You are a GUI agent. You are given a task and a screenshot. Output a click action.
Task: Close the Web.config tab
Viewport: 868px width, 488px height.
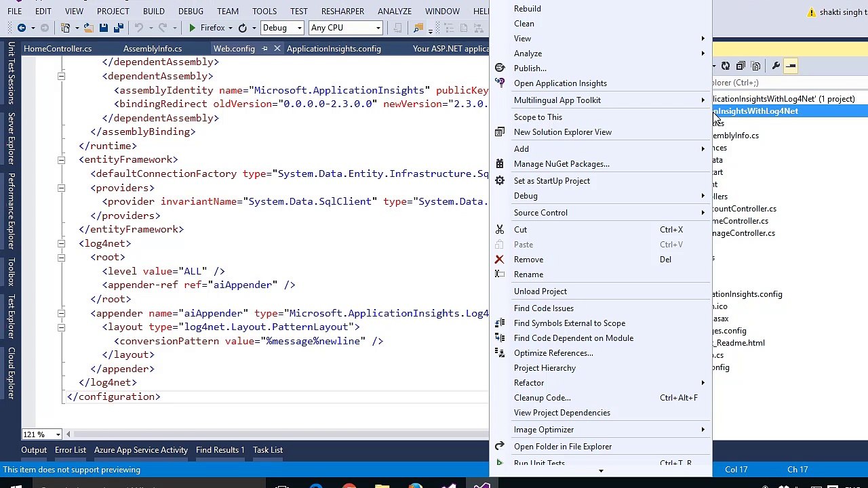click(x=277, y=49)
